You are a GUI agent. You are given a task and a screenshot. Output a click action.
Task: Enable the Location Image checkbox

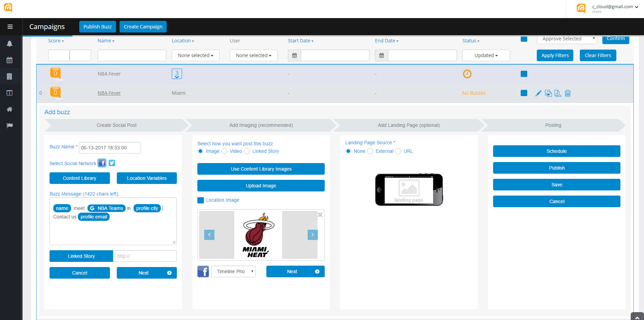click(200, 200)
